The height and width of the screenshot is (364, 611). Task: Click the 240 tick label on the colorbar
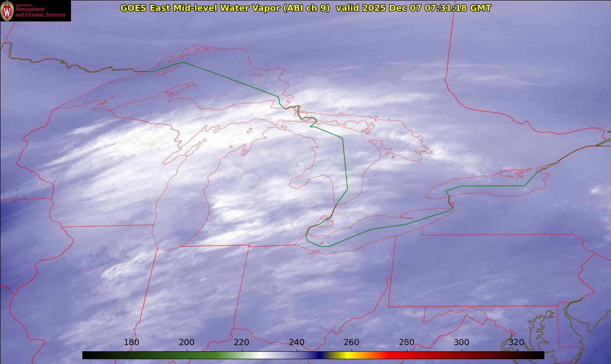point(297,342)
